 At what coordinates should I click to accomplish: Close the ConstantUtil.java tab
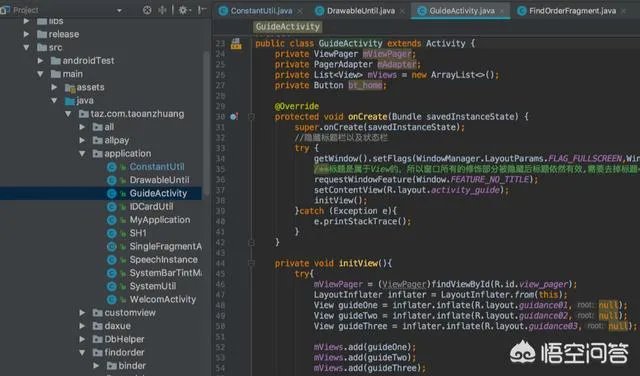click(x=300, y=11)
